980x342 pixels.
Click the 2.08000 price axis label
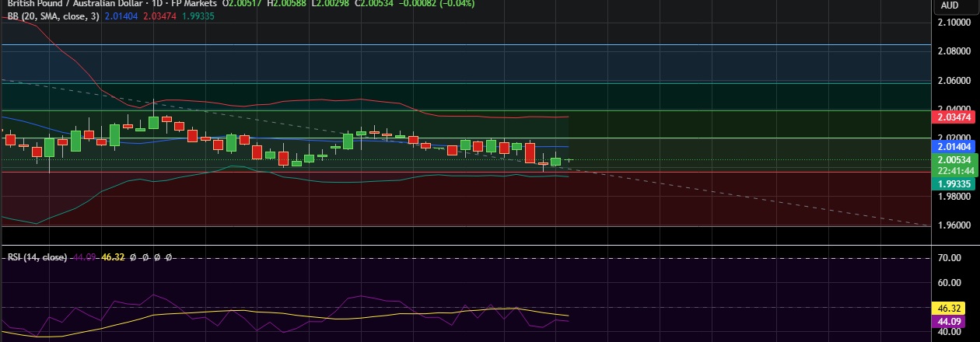click(x=954, y=51)
